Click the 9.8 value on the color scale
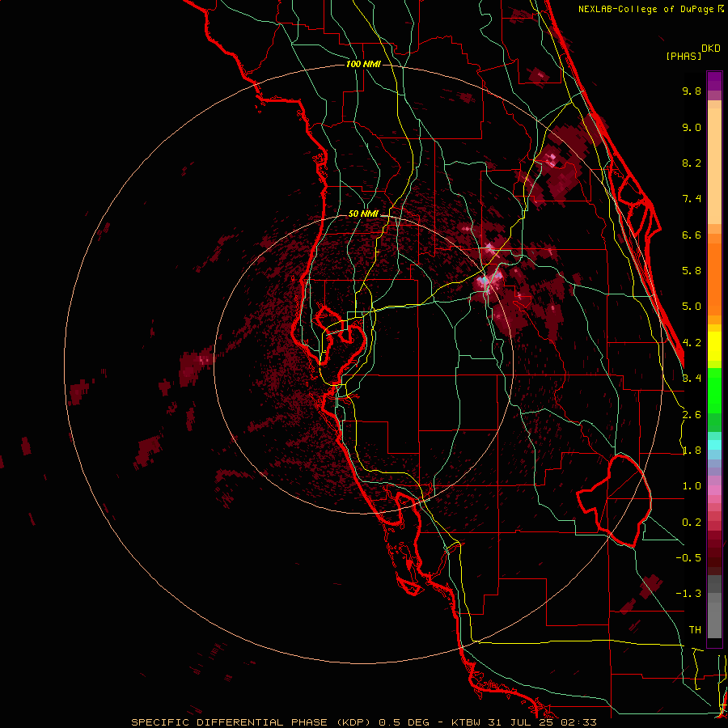 (x=692, y=91)
